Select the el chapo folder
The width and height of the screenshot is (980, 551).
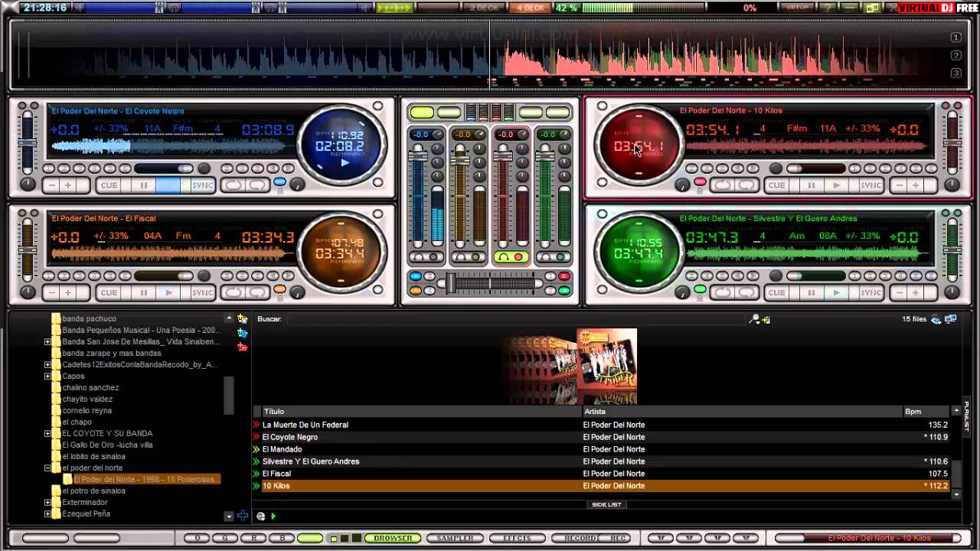77,422
